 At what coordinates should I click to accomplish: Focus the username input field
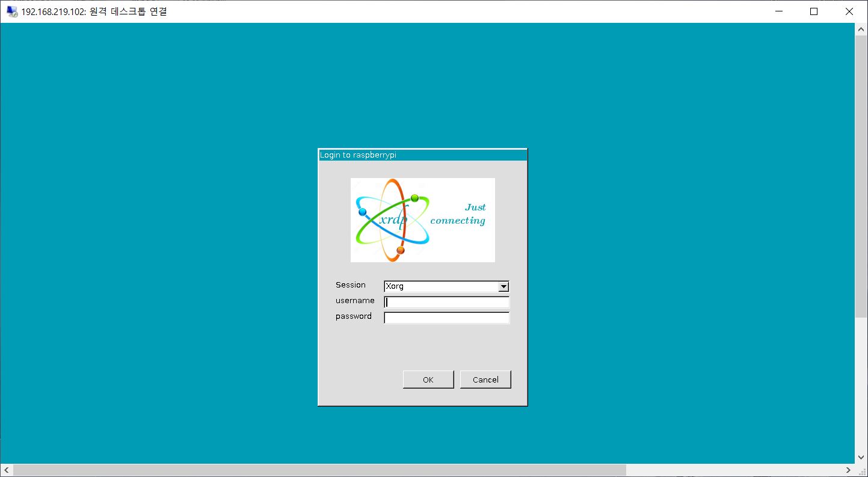[x=446, y=302]
